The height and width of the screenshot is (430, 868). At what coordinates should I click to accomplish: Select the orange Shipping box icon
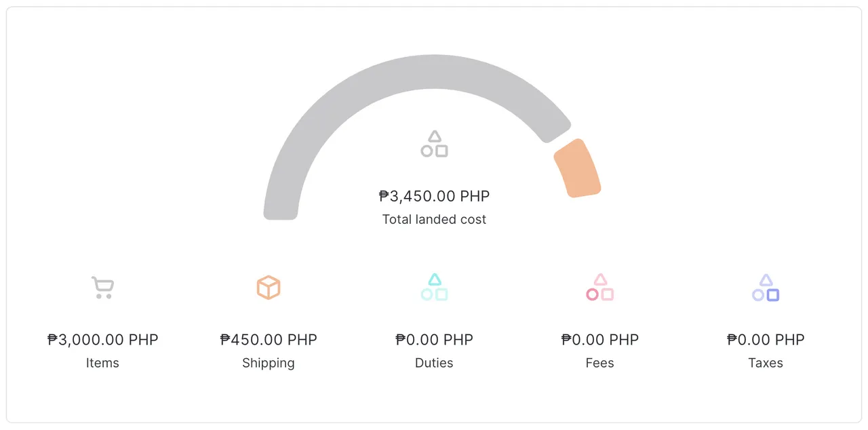point(269,287)
